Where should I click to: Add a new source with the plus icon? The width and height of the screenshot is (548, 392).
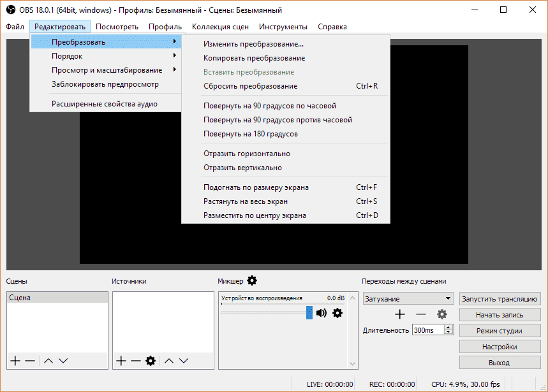pos(121,361)
